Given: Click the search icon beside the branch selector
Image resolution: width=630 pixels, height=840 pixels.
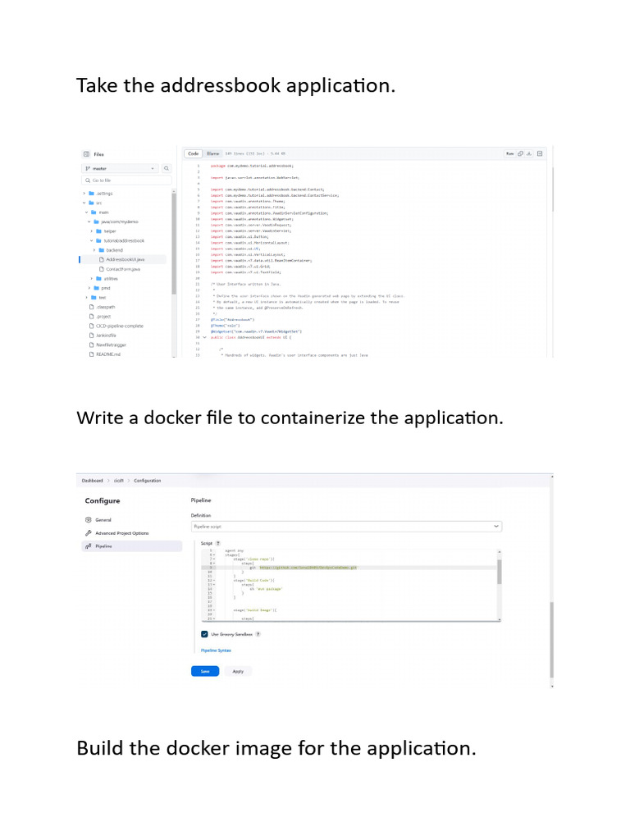Looking at the screenshot, I should point(167,168).
